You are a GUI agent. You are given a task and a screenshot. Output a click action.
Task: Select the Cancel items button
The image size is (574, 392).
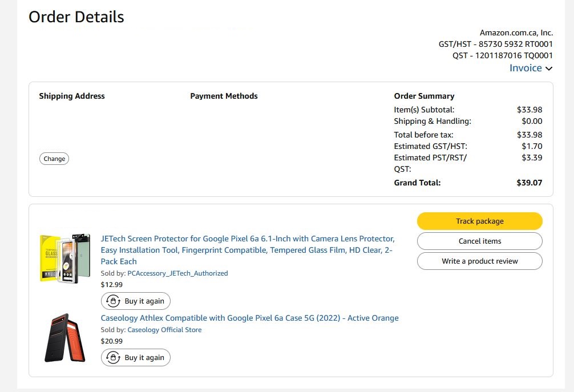[479, 241]
